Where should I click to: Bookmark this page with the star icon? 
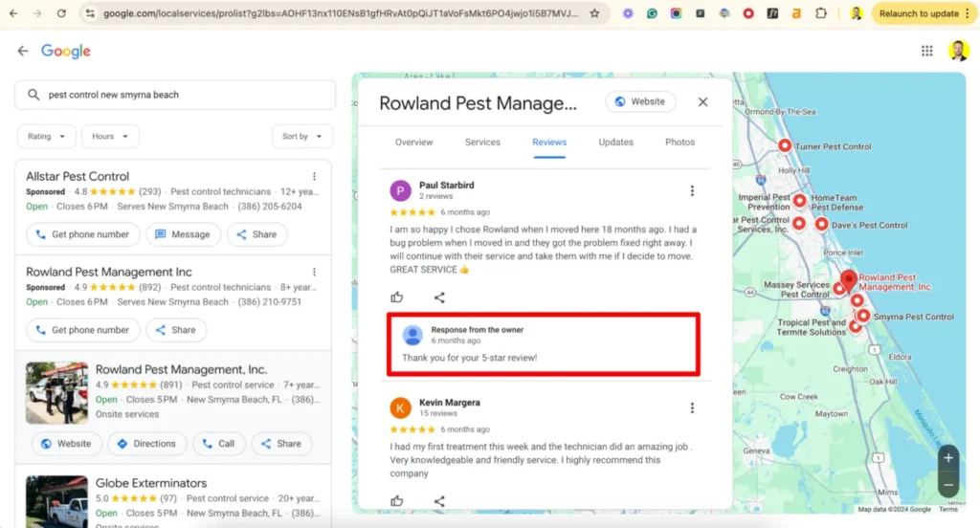pos(594,13)
